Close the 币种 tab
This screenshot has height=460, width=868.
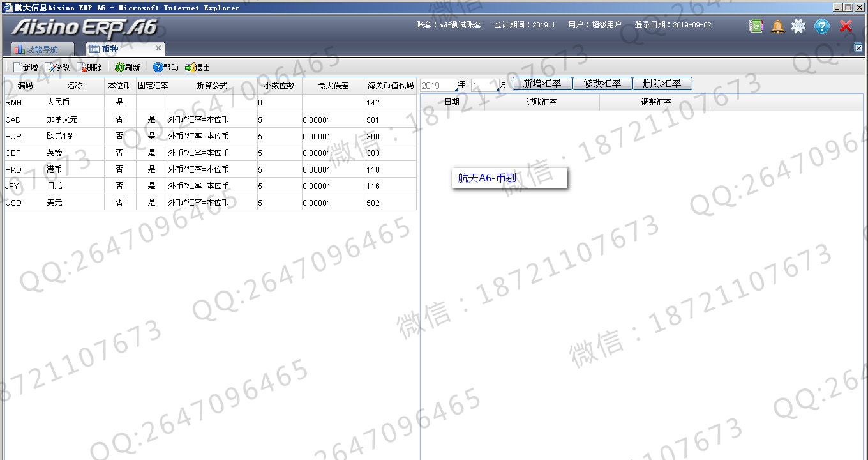(158, 49)
